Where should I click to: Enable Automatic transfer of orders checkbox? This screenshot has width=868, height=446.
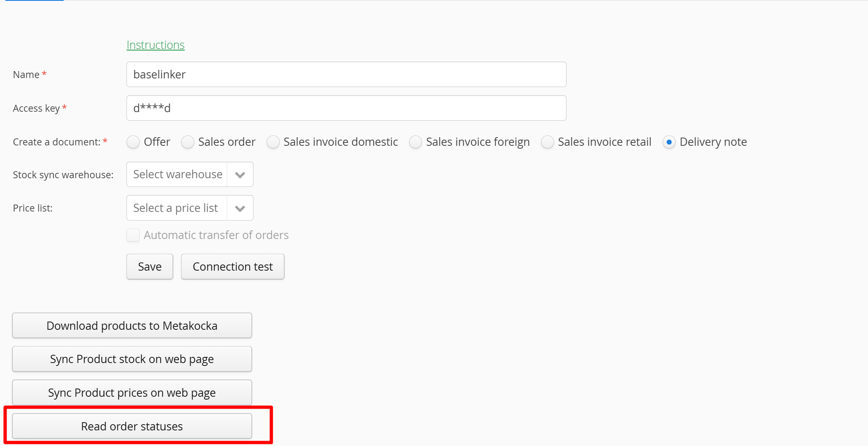click(133, 235)
